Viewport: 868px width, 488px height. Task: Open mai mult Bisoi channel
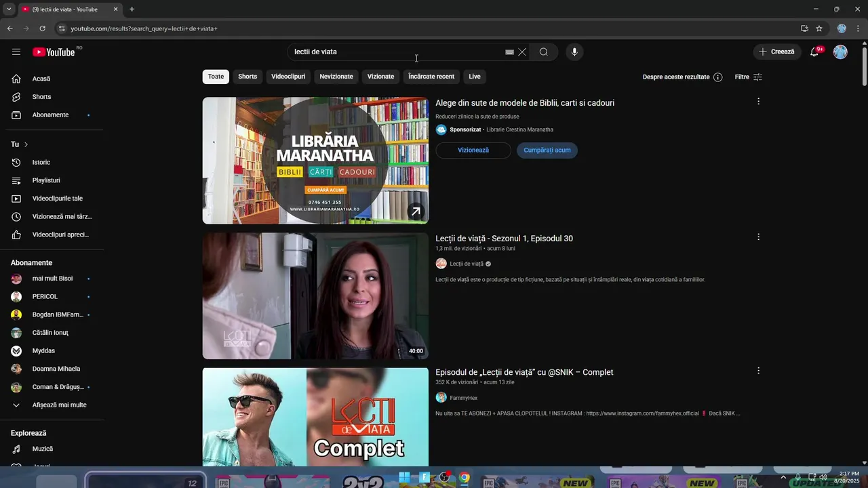[52, 279]
